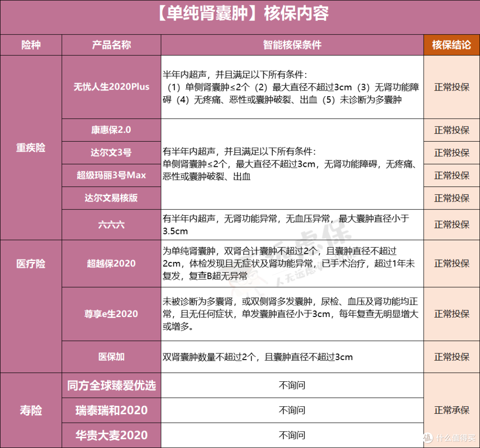The height and width of the screenshot is (448, 480).
Task: Select product 华贵大麦2020
Action: [x=112, y=436]
